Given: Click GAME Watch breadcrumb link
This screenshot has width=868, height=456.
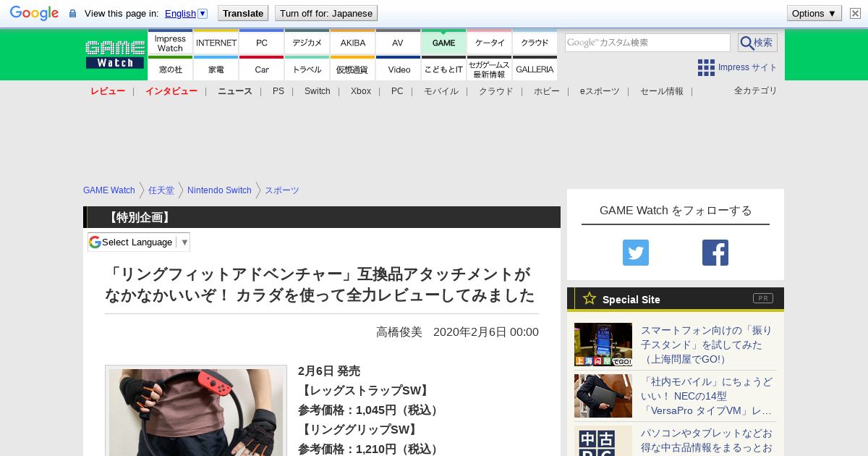Looking at the screenshot, I should pyautogui.click(x=109, y=190).
